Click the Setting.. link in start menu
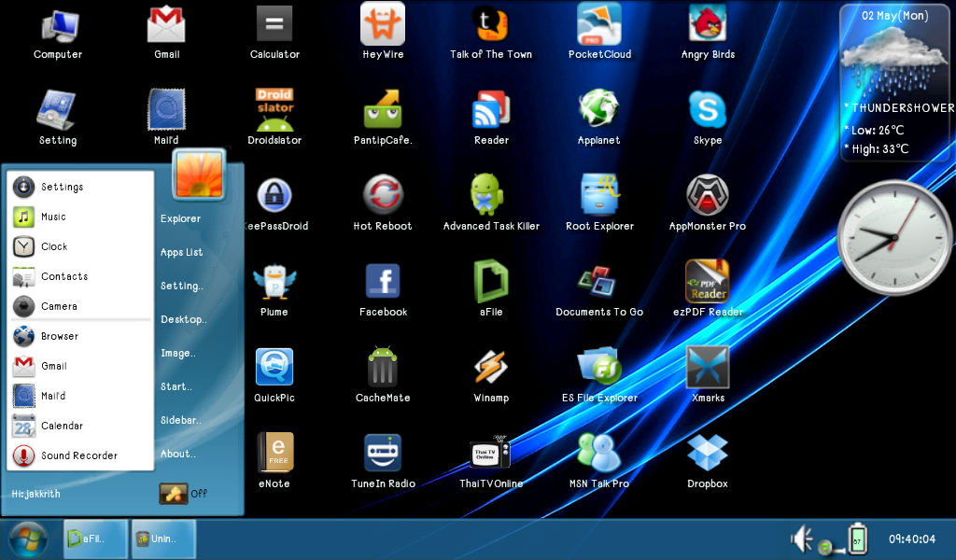Image resolution: width=956 pixels, height=560 pixels. (x=182, y=286)
